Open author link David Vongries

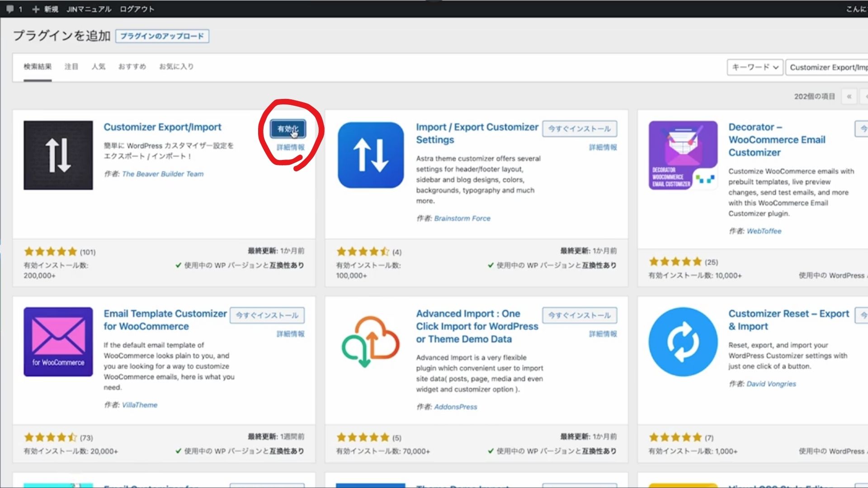point(771,384)
